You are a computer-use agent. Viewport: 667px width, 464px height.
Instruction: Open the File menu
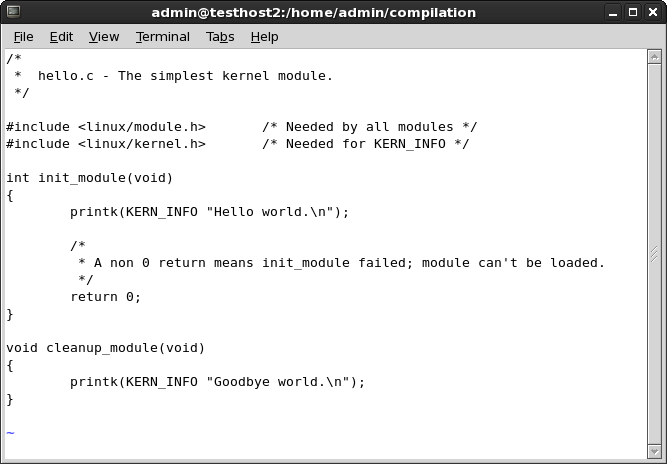(x=23, y=37)
